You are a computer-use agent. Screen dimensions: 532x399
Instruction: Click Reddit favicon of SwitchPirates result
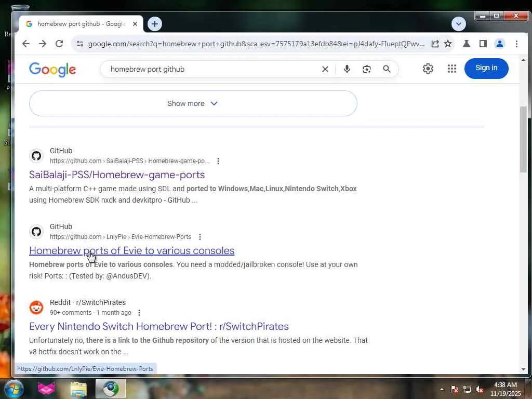(x=36, y=308)
